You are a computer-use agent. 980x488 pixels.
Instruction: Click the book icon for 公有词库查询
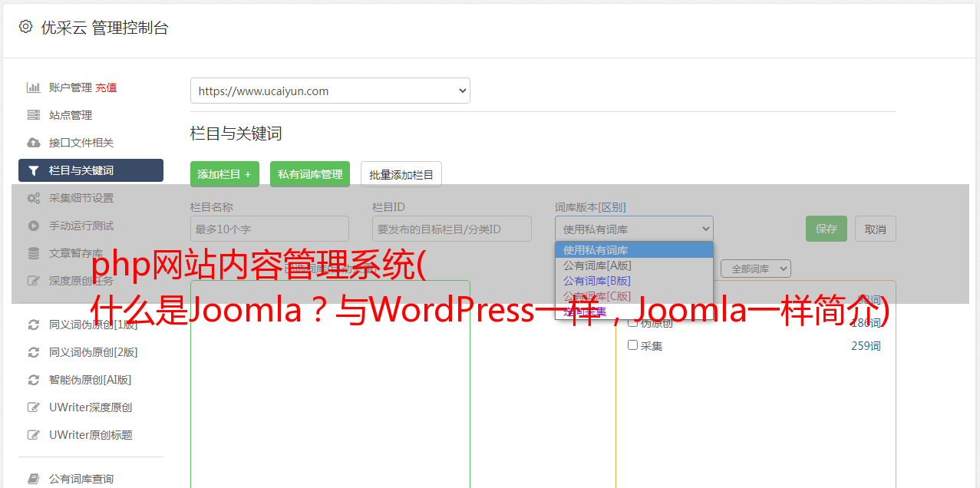[33, 479]
